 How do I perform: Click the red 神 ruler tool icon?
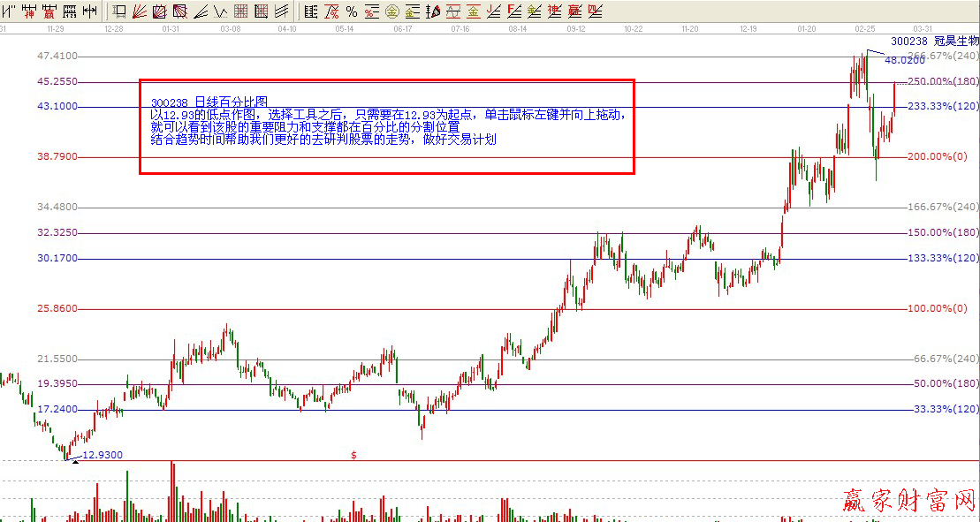pos(29,11)
